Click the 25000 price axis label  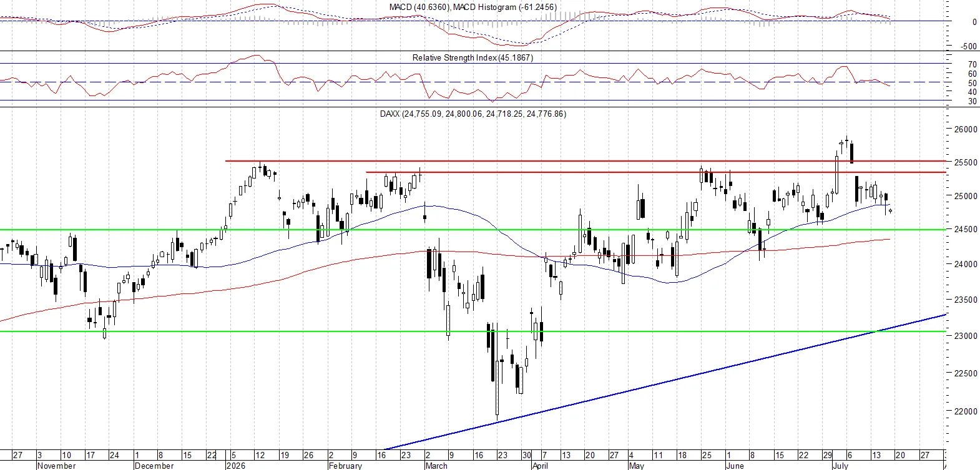965,196
